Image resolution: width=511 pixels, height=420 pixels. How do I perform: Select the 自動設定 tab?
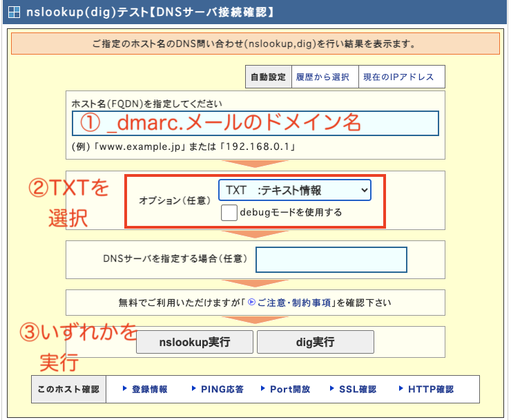pos(268,77)
